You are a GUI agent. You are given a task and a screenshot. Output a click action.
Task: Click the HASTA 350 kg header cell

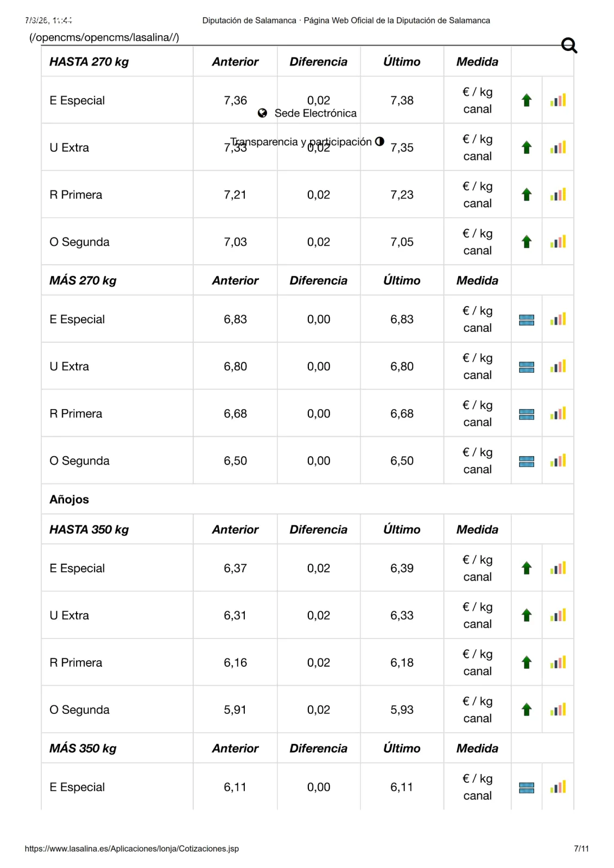[x=117, y=529]
